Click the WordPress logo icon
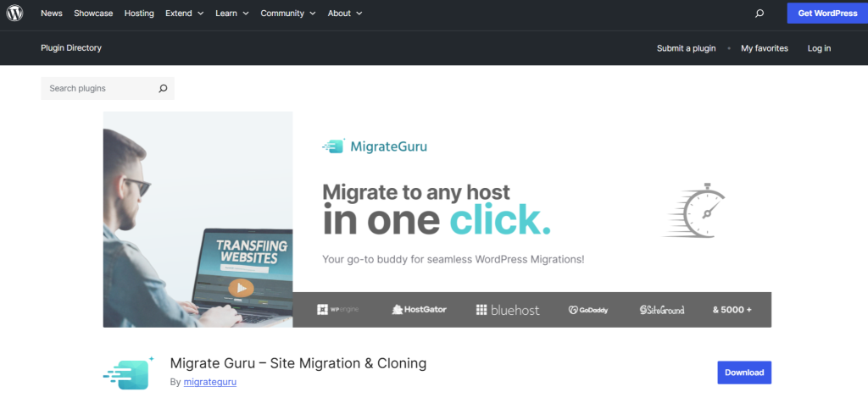The image size is (868, 403). tap(14, 14)
